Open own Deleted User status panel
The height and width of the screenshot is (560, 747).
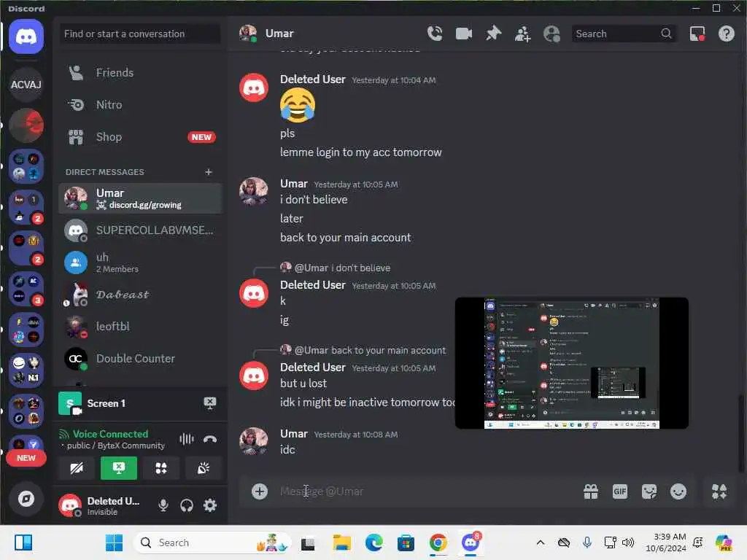pos(104,505)
